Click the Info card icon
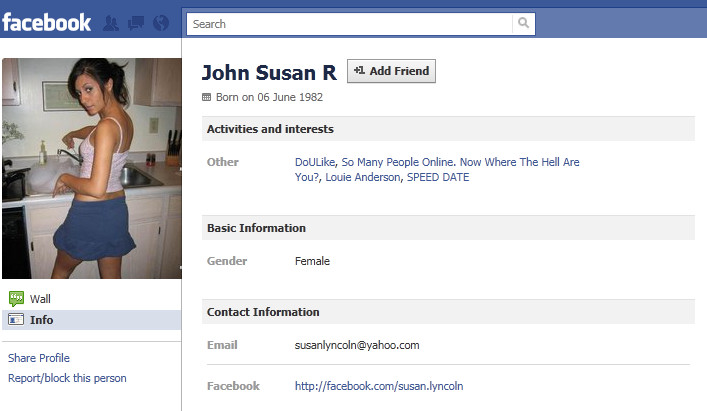707x411 pixels. click(x=16, y=320)
